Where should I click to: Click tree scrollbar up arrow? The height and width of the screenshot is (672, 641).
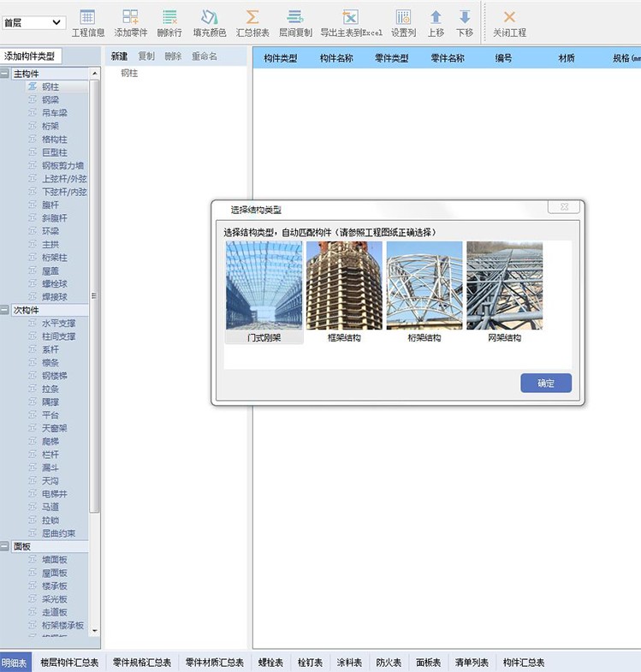tap(95, 74)
